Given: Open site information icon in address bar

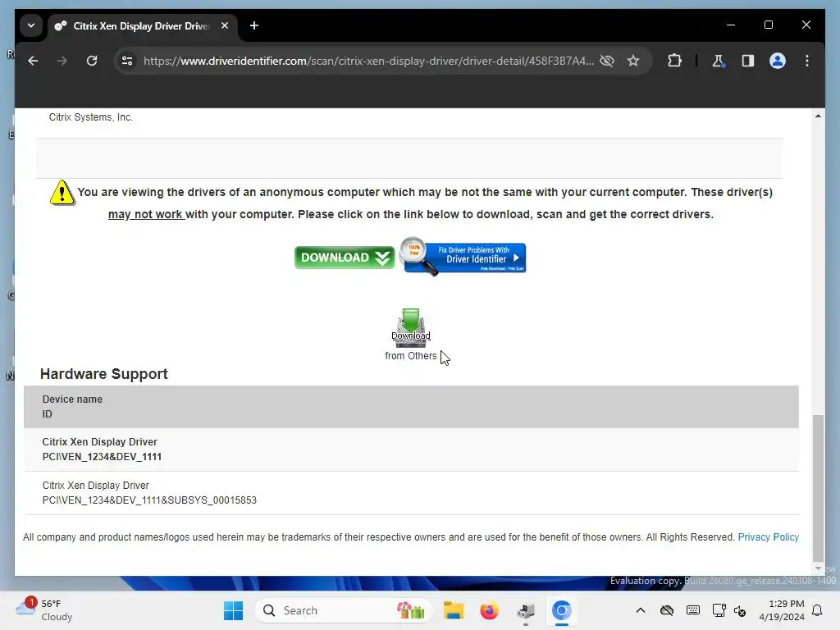Looking at the screenshot, I should pos(127,61).
